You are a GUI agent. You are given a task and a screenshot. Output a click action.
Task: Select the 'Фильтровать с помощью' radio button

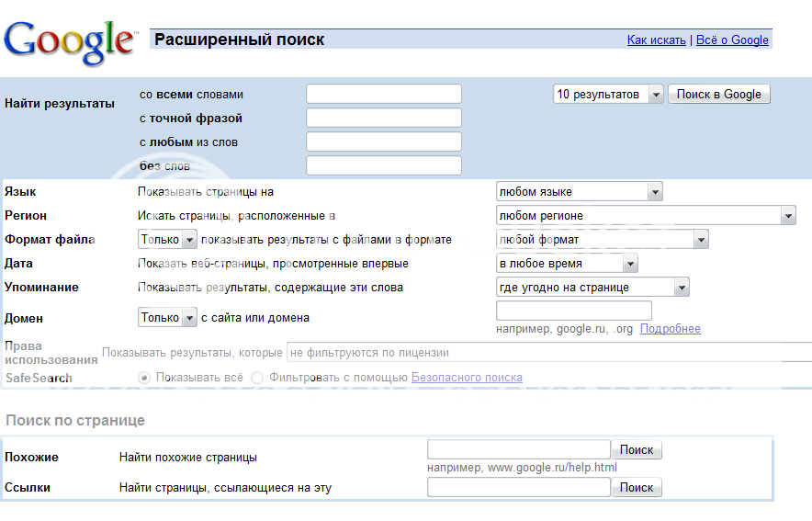click(257, 378)
